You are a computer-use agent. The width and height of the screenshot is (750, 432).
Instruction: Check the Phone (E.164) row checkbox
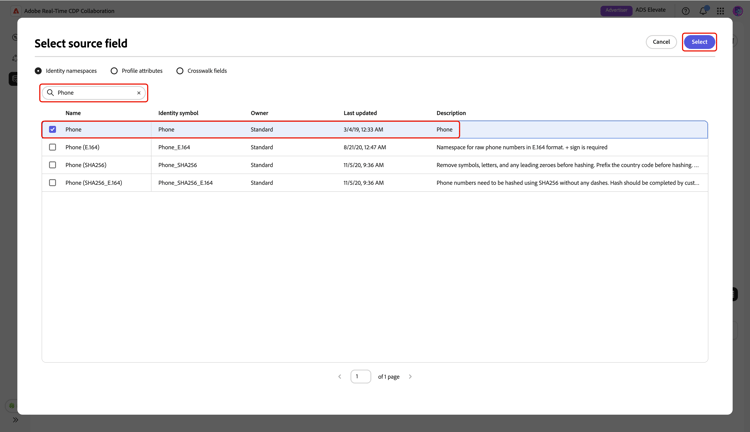pos(53,147)
